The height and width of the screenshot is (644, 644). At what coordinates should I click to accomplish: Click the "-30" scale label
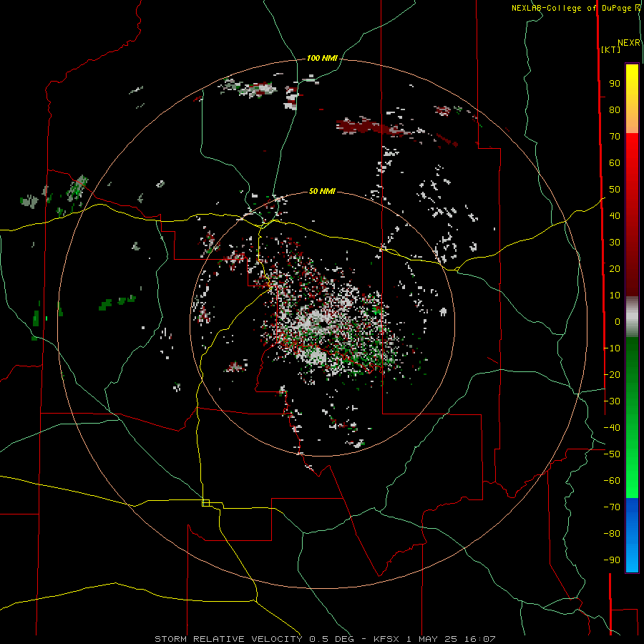(x=612, y=401)
